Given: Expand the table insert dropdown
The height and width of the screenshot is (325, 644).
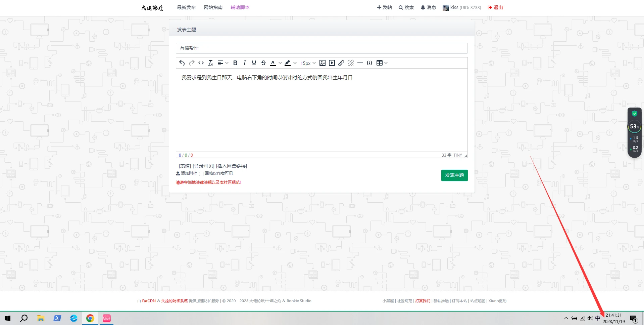Looking at the screenshot, I should pyautogui.click(x=386, y=63).
